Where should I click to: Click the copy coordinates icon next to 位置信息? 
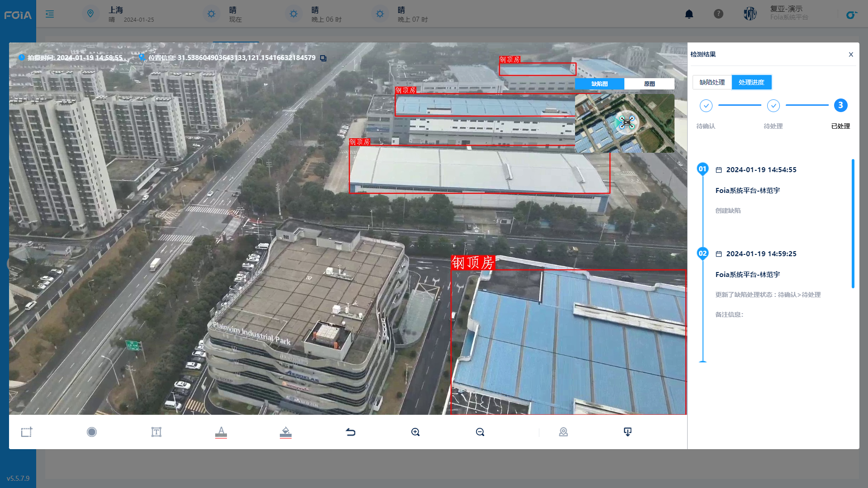tap(323, 58)
